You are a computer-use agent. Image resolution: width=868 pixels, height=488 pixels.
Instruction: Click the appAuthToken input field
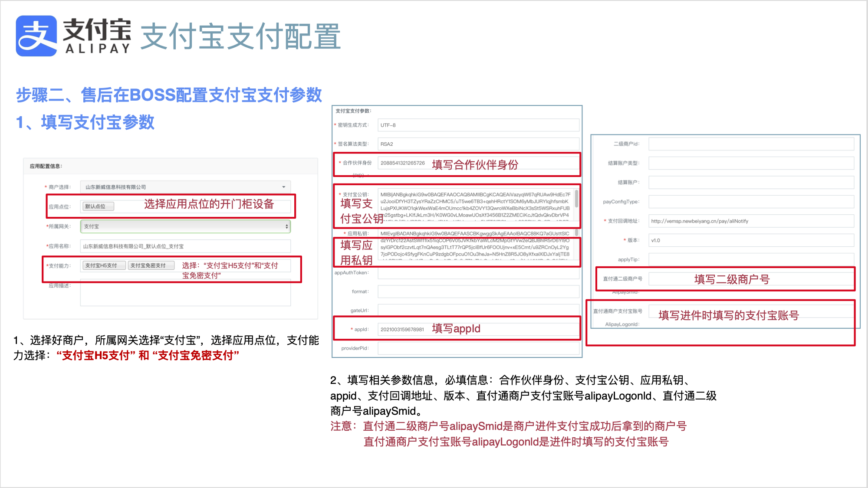coord(478,273)
